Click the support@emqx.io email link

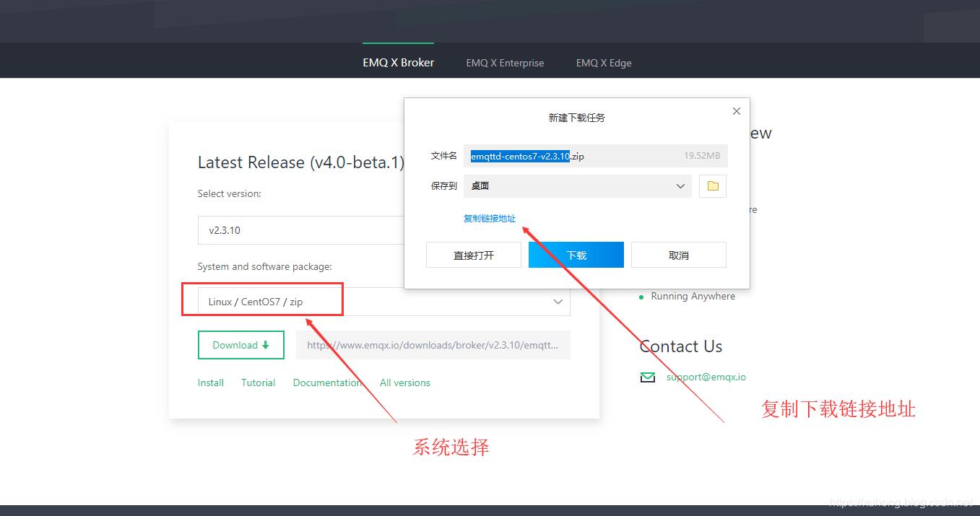click(x=706, y=377)
